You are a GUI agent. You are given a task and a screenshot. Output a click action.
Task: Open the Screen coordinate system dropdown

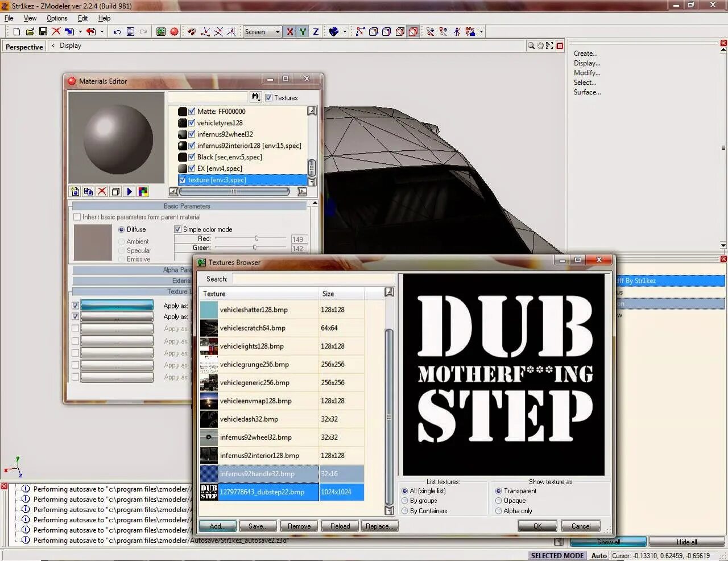point(262,32)
